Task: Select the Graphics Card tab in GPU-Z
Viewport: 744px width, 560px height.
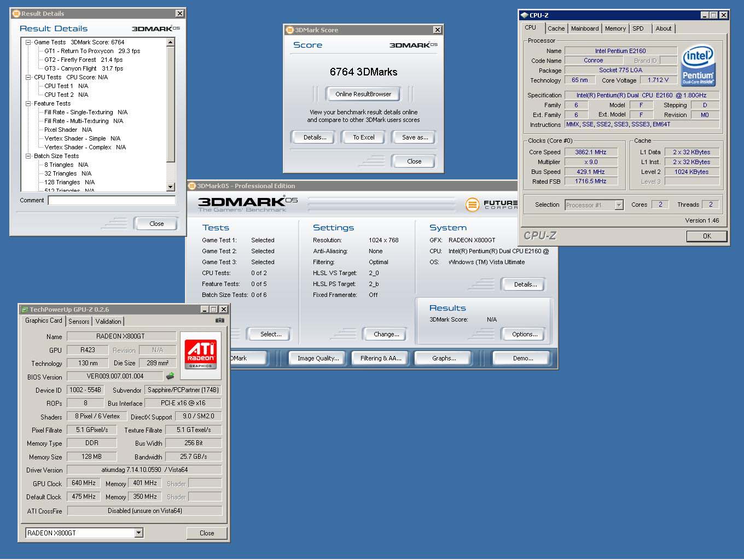Action: [x=44, y=320]
